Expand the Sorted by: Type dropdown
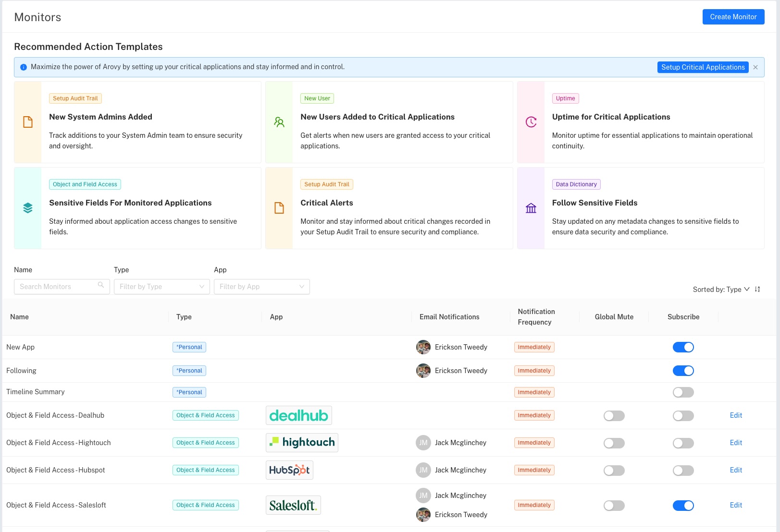Image resolution: width=780 pixels, height=532 pixels. point(721,290)
